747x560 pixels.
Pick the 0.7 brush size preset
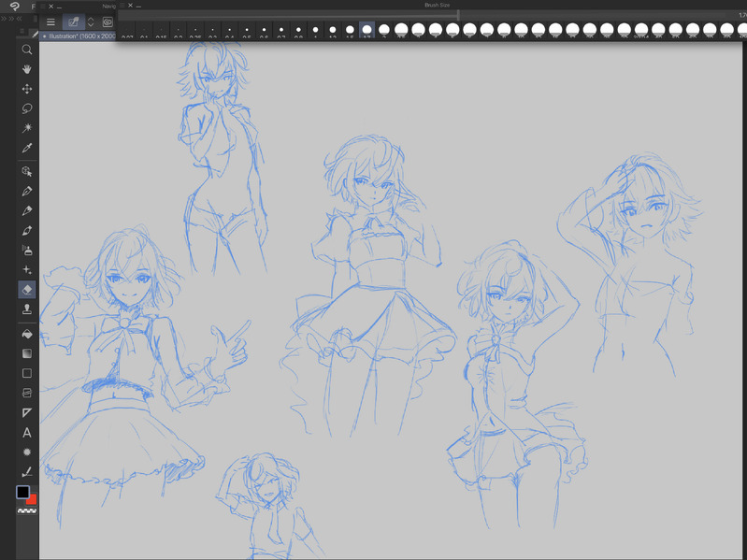click(281, 31)
